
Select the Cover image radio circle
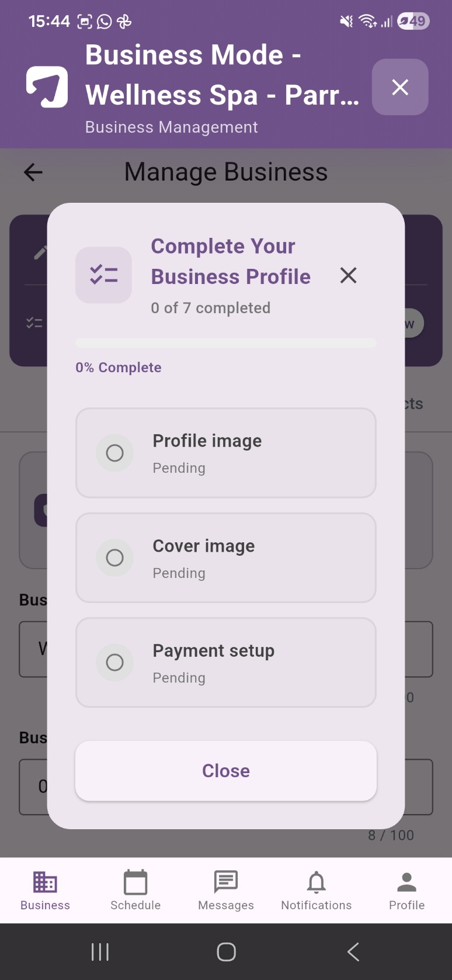point(115,557)
